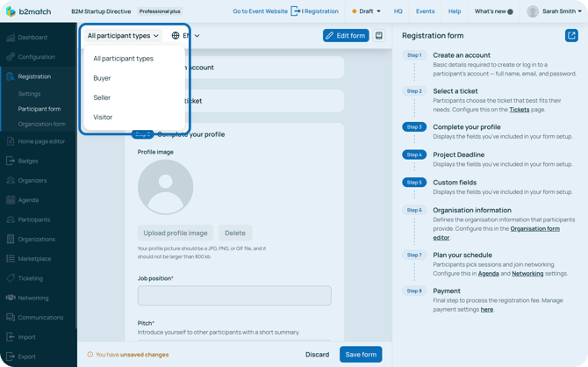Click the Home page editor icon
The height and width of the screenshot is (367, 588).
(x=11, y=141)
